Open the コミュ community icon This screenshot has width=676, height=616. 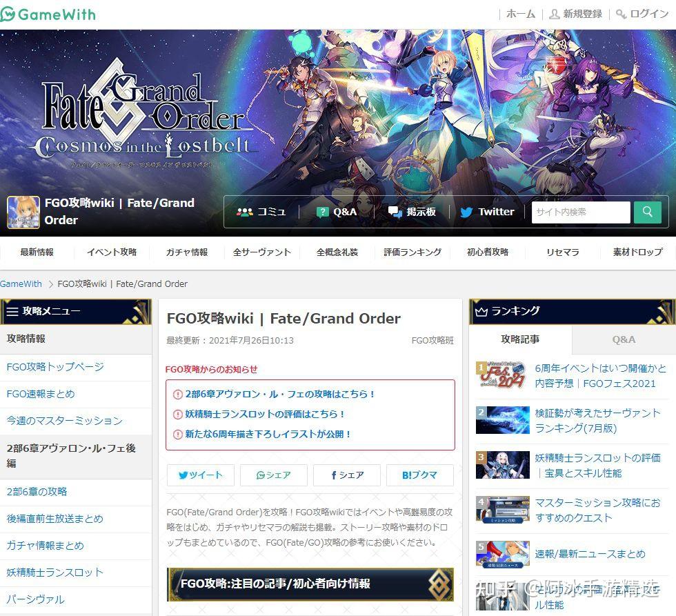point(245,212)
